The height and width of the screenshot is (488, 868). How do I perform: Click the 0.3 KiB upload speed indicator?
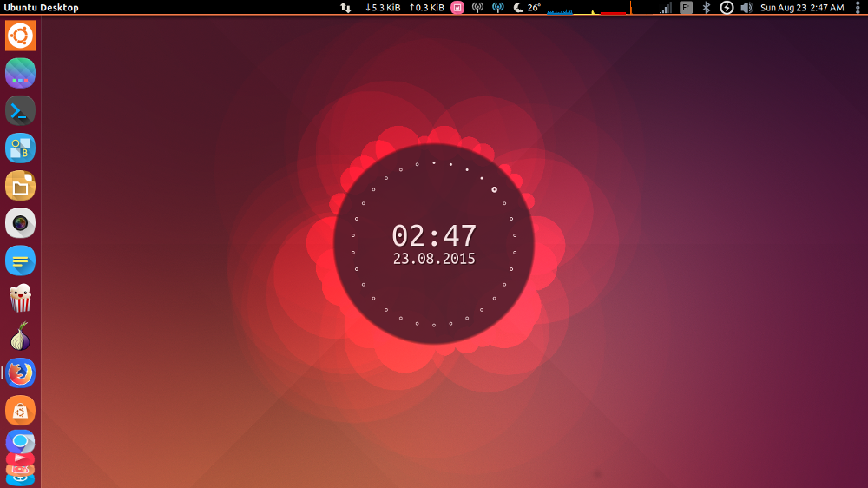tap(427, 8)
